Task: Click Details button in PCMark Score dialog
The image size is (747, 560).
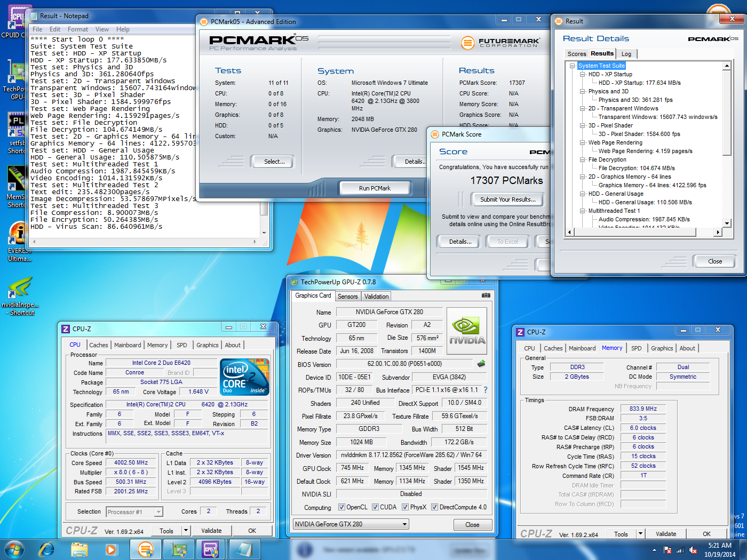Action: tap(460, 242)
